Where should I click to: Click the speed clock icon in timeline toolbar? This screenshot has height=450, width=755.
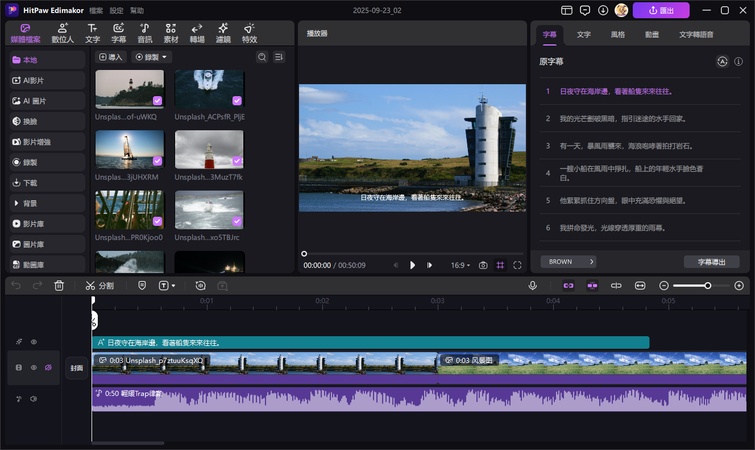coord(200,285)
